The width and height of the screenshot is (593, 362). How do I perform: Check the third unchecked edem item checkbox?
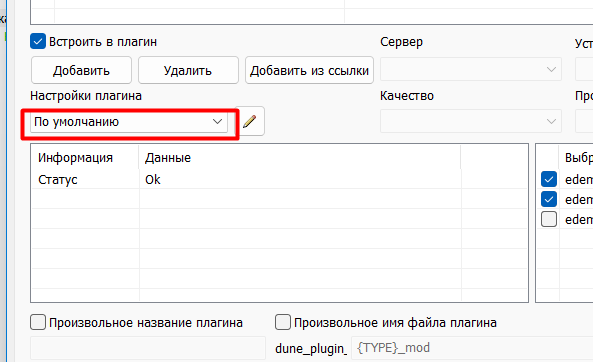point(549,219)
